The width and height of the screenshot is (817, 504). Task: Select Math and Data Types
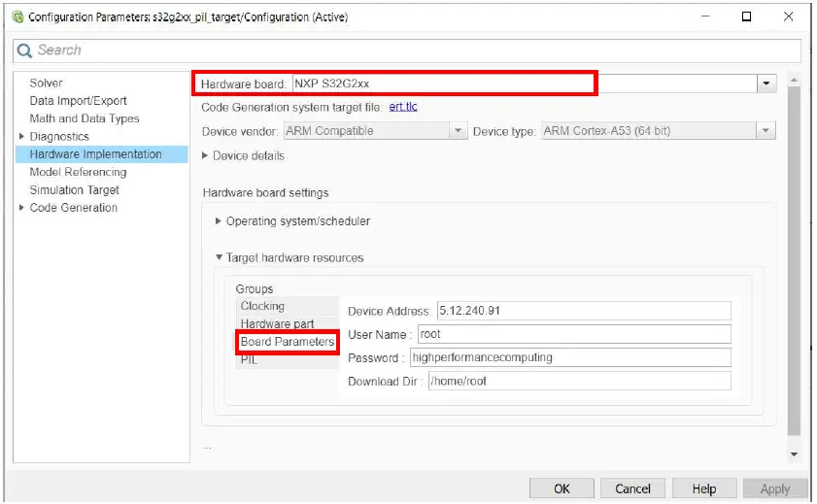pos(85,118)
